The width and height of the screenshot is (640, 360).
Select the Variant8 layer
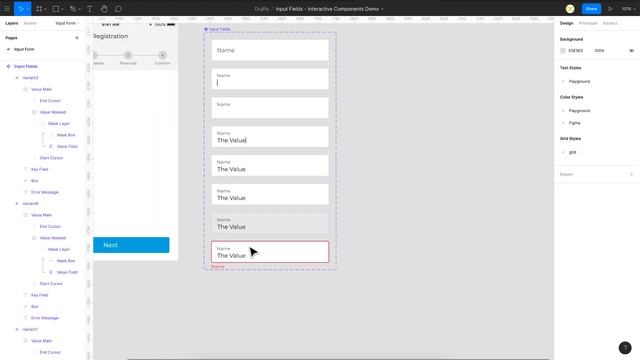[x=30, y=203]
